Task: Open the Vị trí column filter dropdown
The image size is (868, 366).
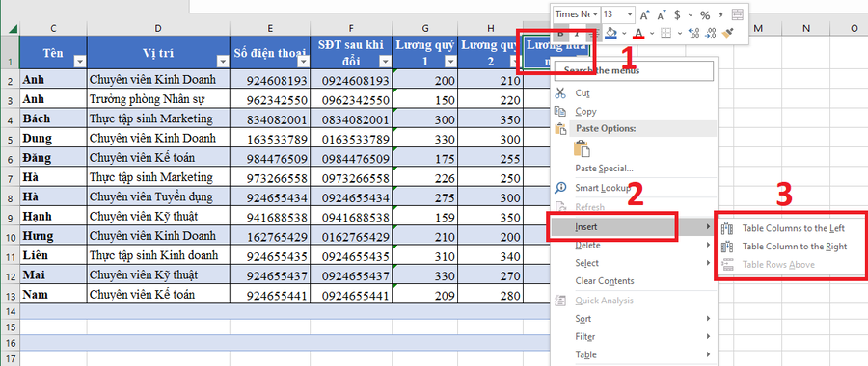Action: (223, 62)
